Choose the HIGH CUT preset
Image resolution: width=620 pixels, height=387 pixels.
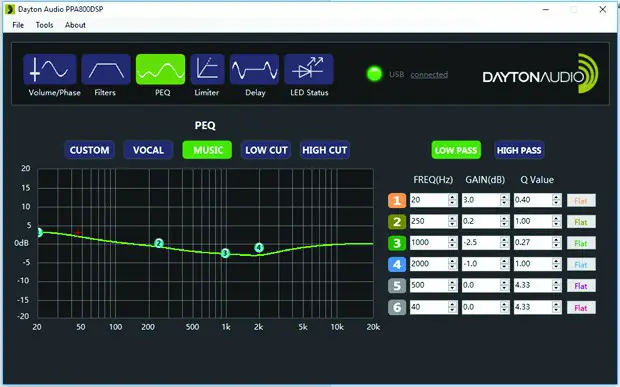pos(325,150)
